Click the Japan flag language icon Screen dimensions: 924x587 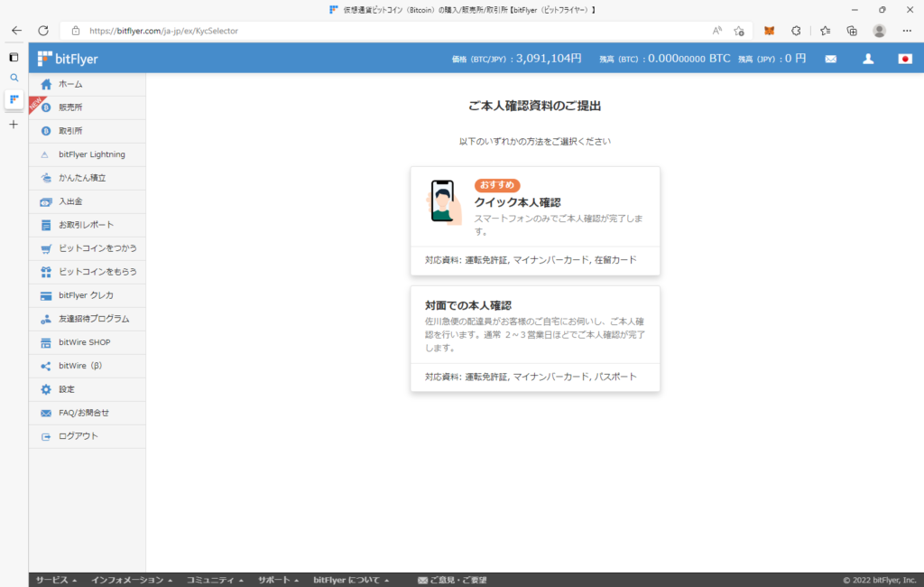pos(905,59)
